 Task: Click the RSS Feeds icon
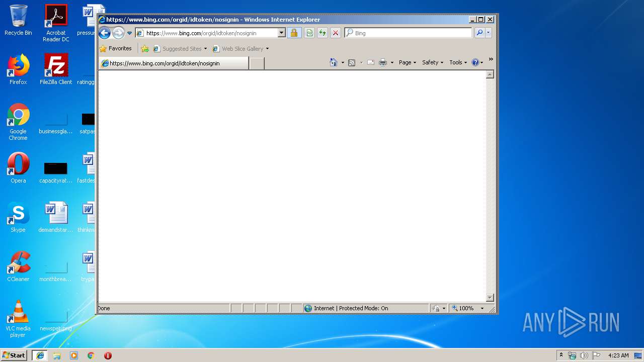coord(352,63)
